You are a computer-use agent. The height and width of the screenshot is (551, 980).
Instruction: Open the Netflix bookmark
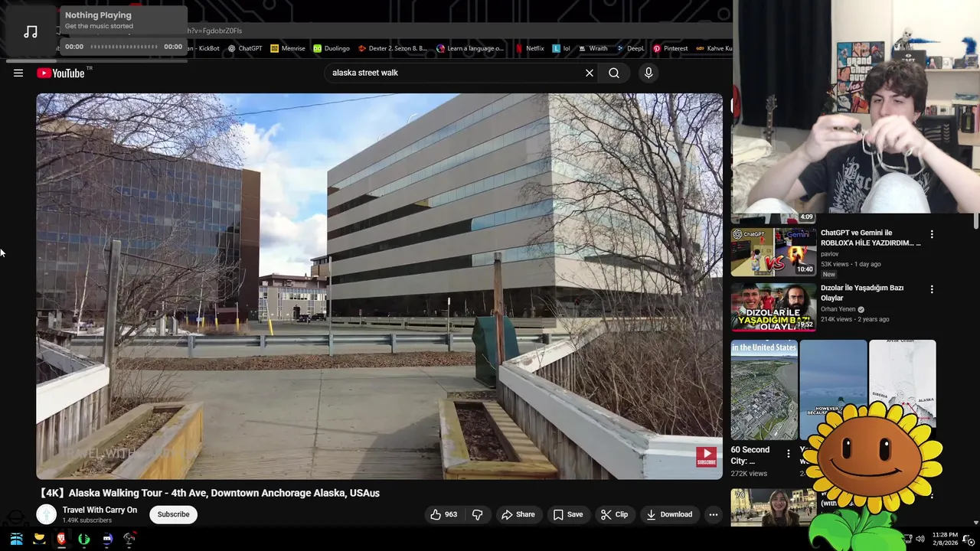coord(530,48)
